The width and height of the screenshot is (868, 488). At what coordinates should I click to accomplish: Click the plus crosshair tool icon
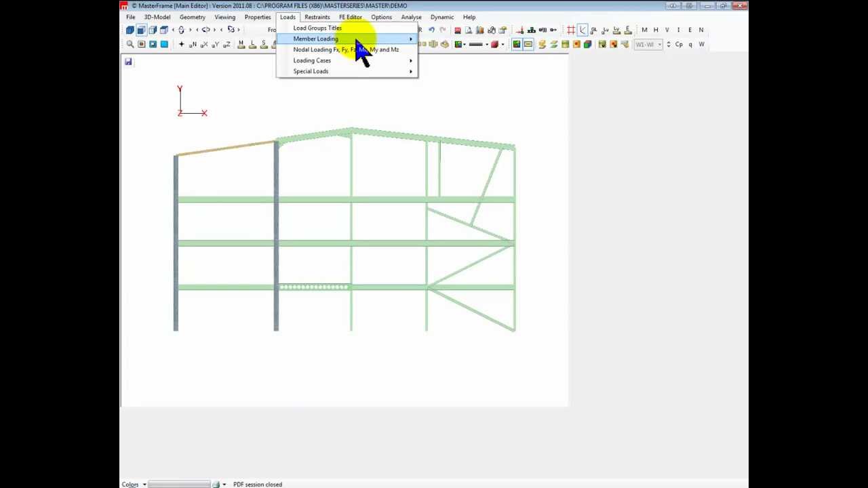pos(181,44)
